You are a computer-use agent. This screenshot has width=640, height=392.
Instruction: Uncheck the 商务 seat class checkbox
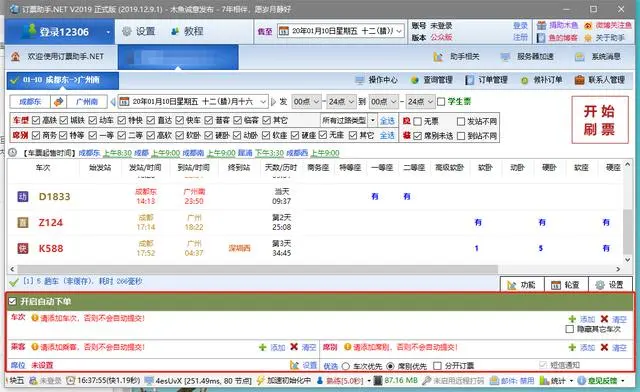36,135
